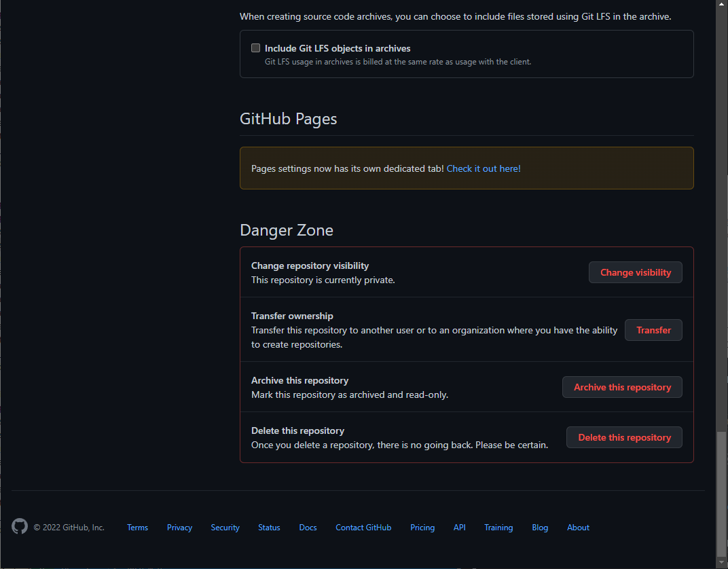Image resolution: width=728 pixels, height=569 pixels.
Task: Click 'This repository is currently private.' text
Action: click(323, 280)
